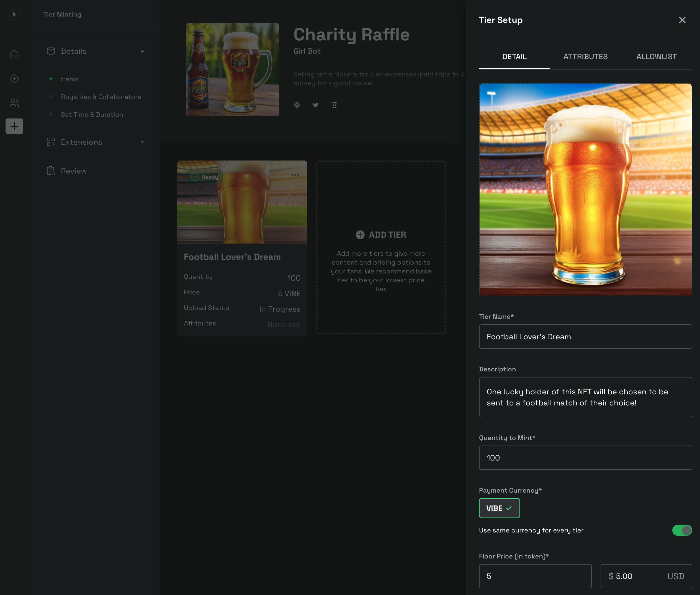Click the diamond icon in left sidebar

(14, 79)
